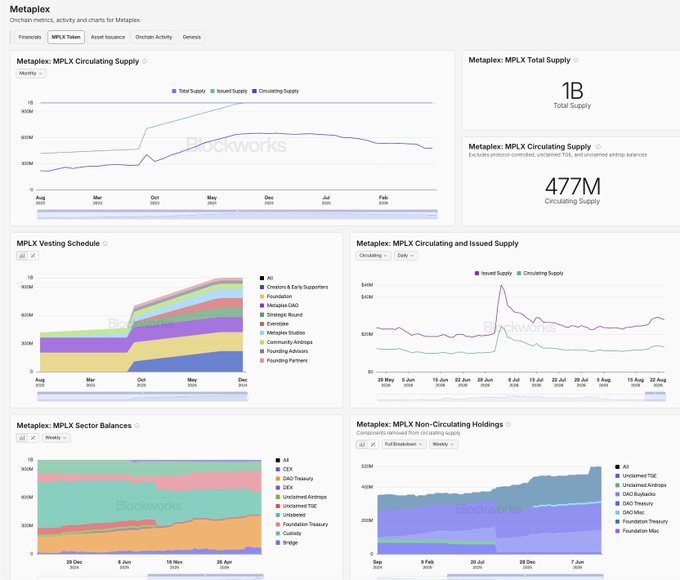The height and width of the screenshot is (580, 680).
Task: Switch to the Financials tab
Action: (x=29, y=37)
